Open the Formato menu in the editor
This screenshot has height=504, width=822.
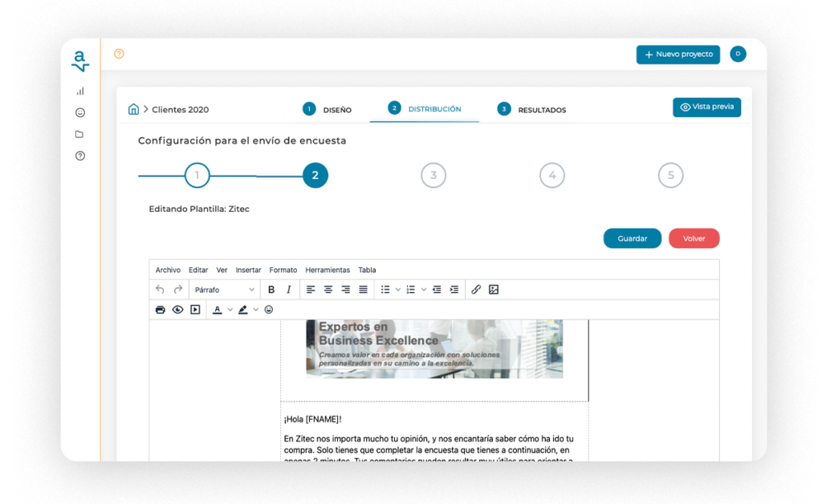(283, 270)
